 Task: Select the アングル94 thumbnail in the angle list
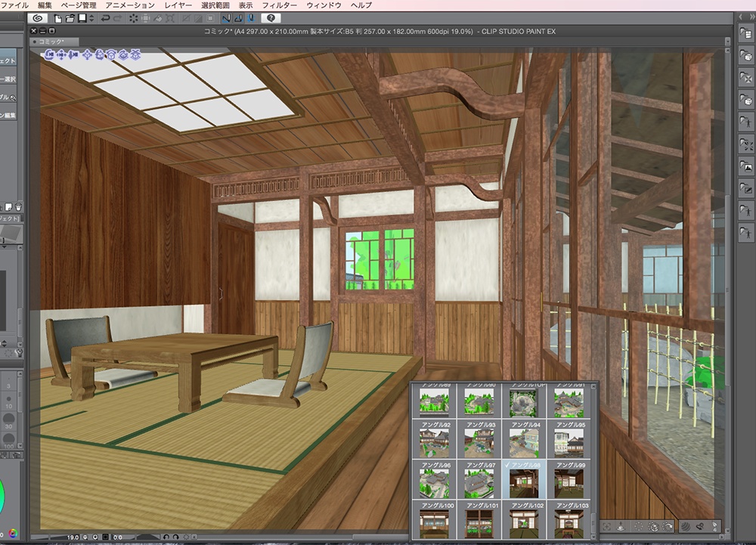click(525, 440)
